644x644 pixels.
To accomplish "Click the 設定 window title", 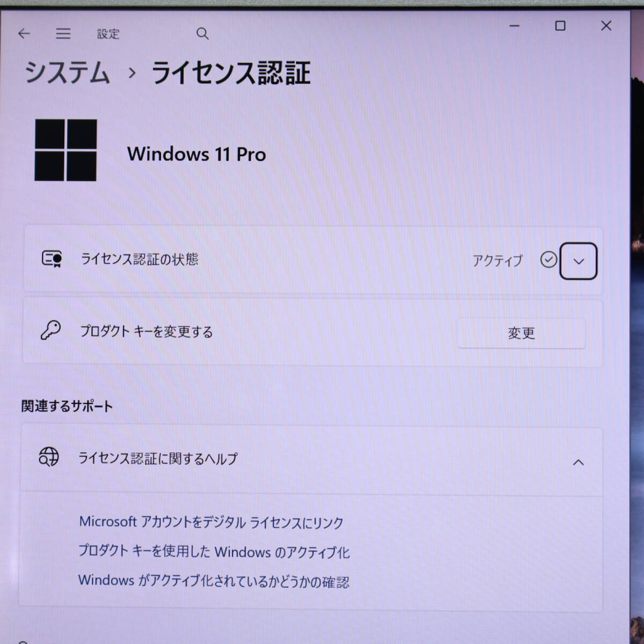I will click(108, 34).
